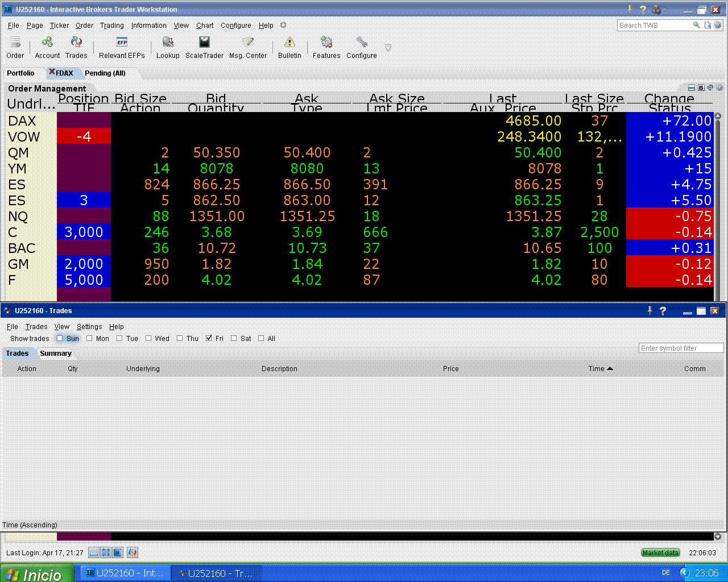
Task: Click the second status bar grid icon
Action: point(106,552)
